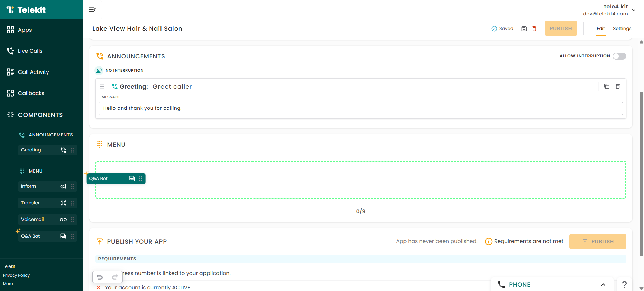644x291 pixels.
Task: Delete the Greeting announcement
Action: (x=618, y=87)
